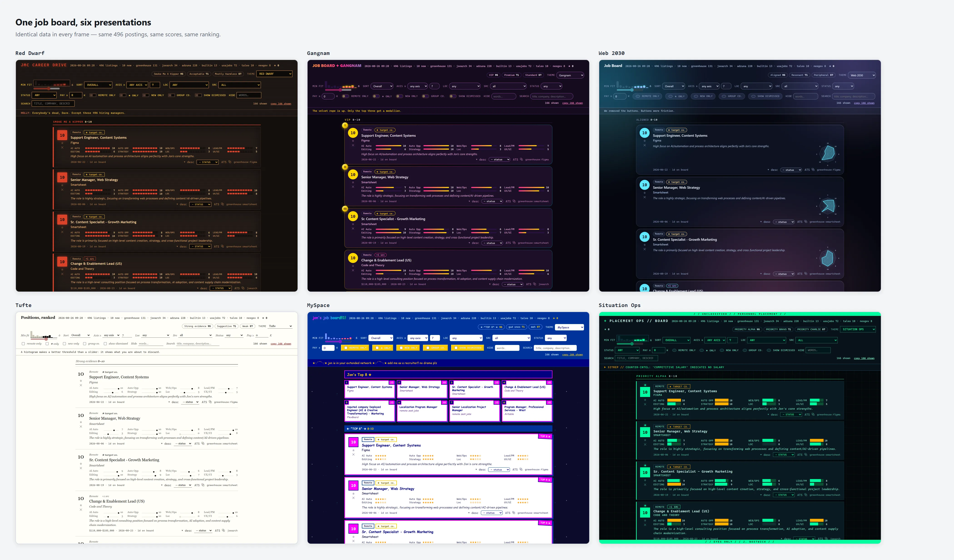Screen dimensions: 954x560
Task: Click copy icon beside ATS on Red Dwarf Figma card
Action: click(230, 162)
